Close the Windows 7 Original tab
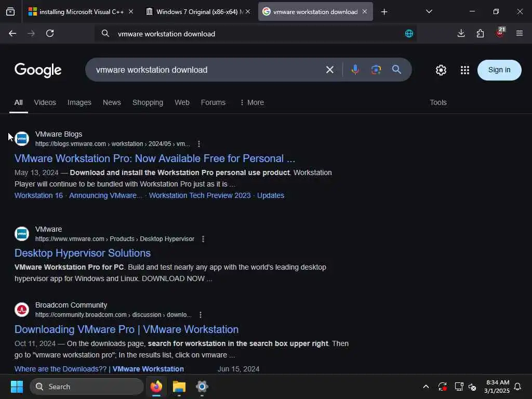The image size is (532, 399). [x=248, y=12]
